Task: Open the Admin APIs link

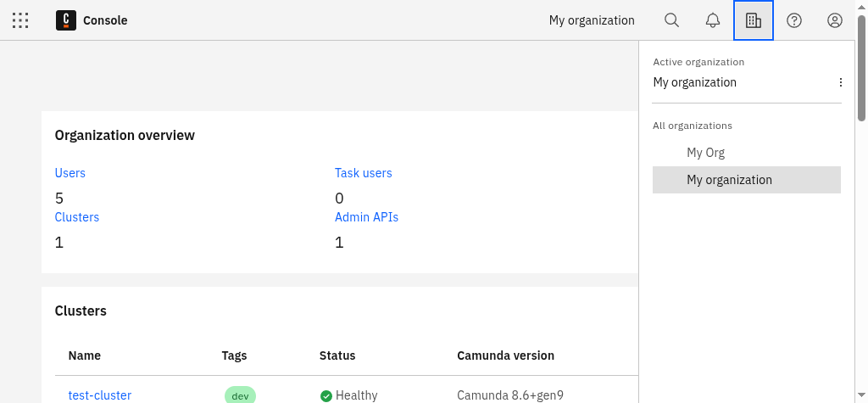Action: coord(366,216)
